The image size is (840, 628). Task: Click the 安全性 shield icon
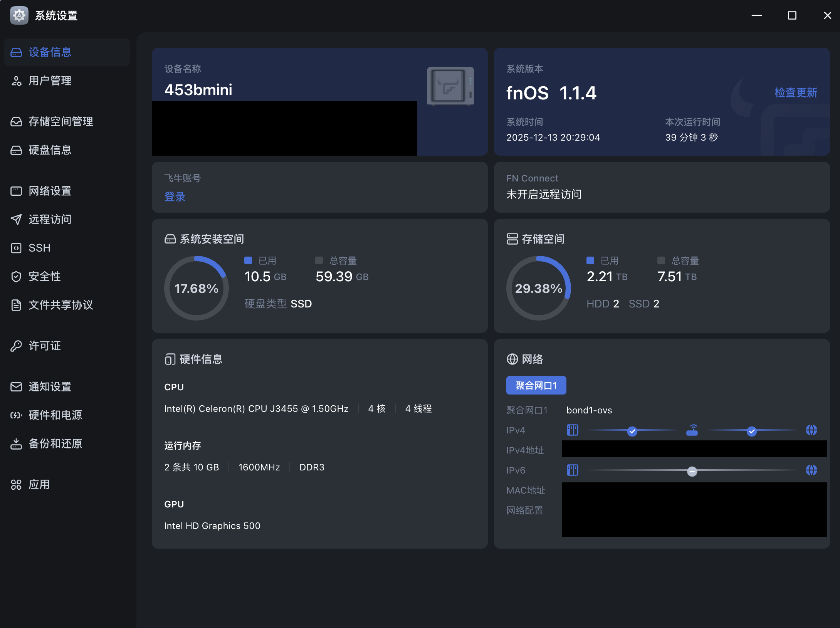click(x=16, y=277)
